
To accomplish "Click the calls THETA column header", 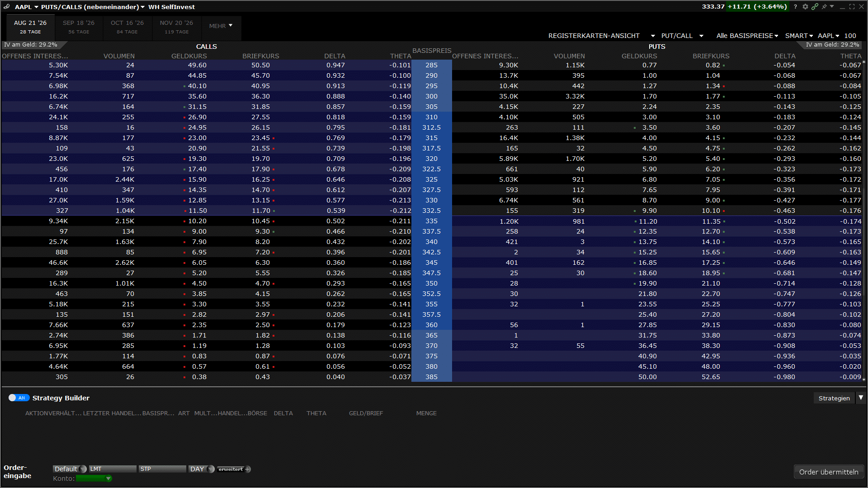I will pyautogui.click(x=401, y=56).
